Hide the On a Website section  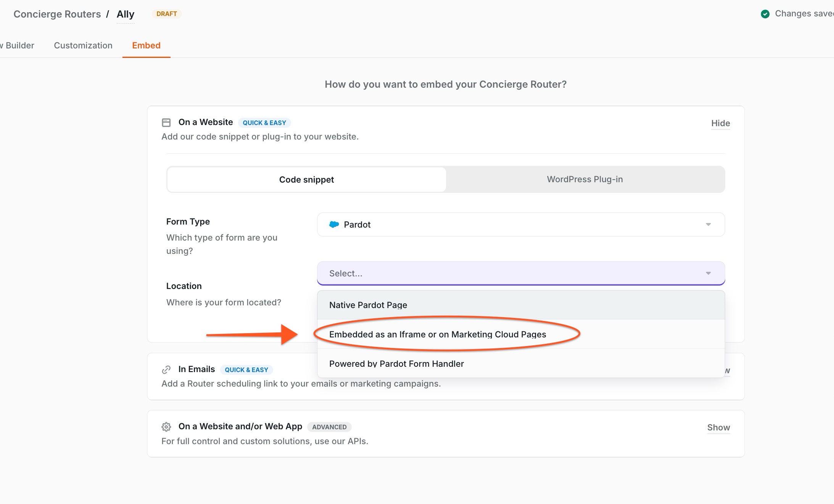pos(720,123)
